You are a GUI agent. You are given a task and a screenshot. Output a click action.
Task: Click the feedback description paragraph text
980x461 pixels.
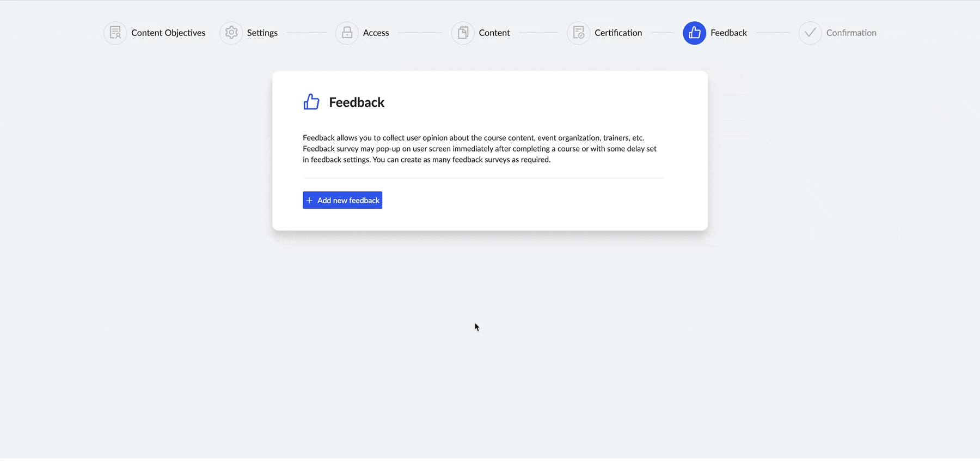click(480, 149)
